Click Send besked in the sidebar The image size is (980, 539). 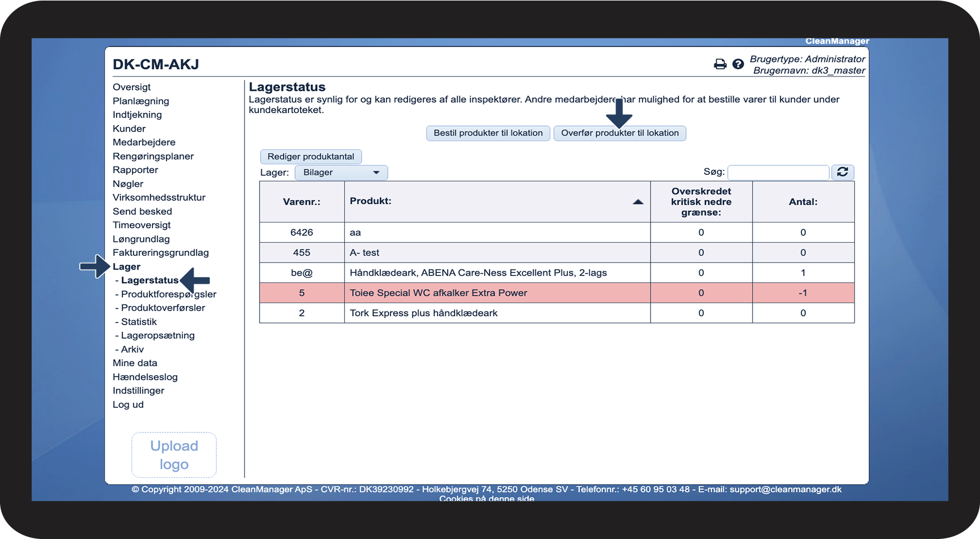click(143, 211)
